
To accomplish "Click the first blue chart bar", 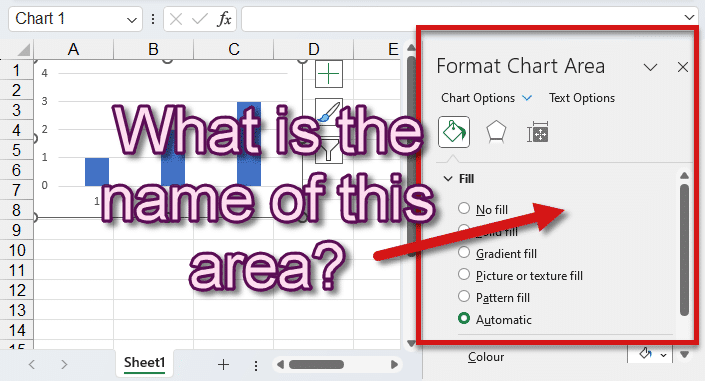I will [x=97, y=171].
